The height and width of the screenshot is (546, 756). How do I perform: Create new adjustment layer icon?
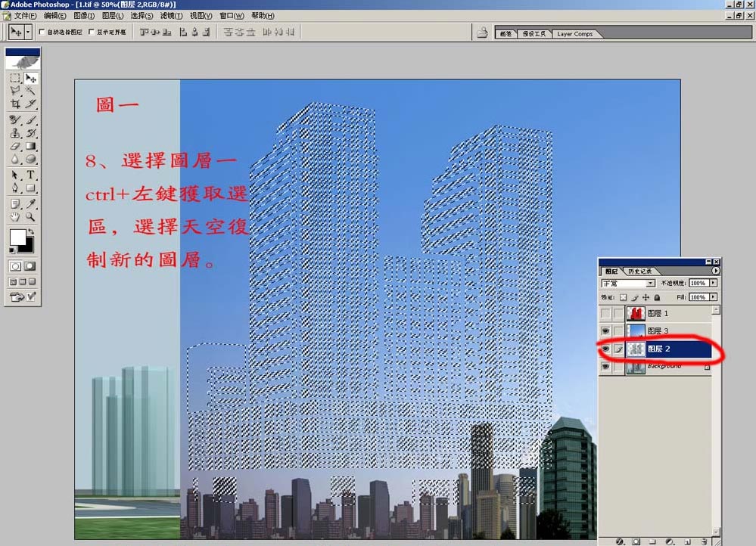pyautogui.click(x=670, y=541)
